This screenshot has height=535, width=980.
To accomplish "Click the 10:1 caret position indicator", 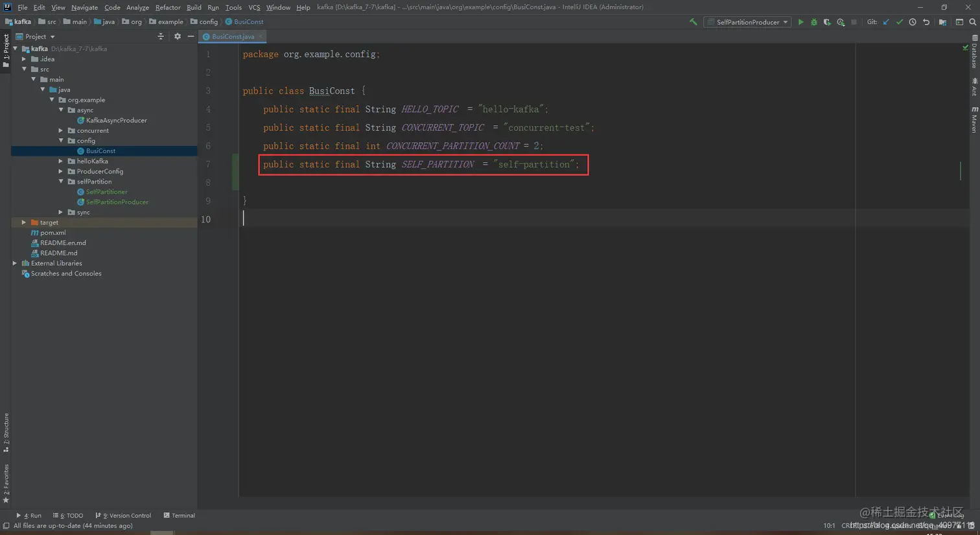I will pos(829,526).
